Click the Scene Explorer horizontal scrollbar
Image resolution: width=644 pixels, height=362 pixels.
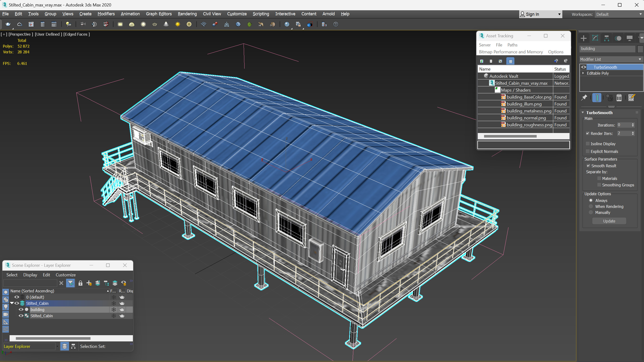53,338
